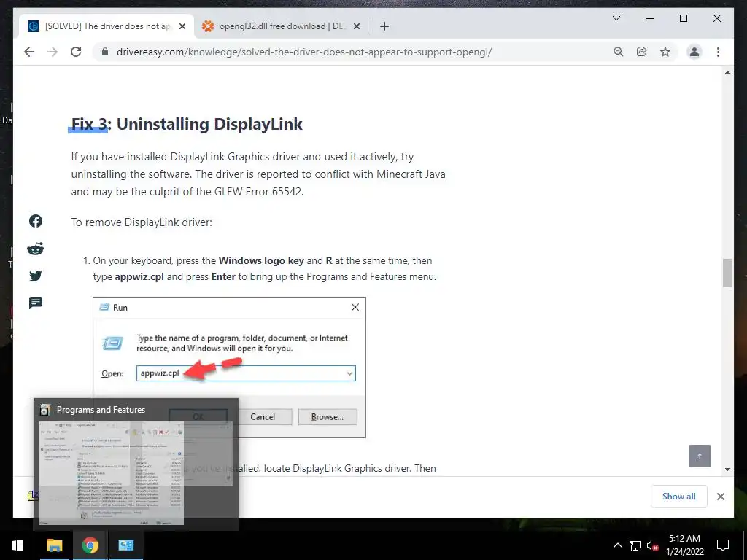The image size is (747, 560).
Task: Open File Explorer from the taskbar
Action: [x=54, y=545]
